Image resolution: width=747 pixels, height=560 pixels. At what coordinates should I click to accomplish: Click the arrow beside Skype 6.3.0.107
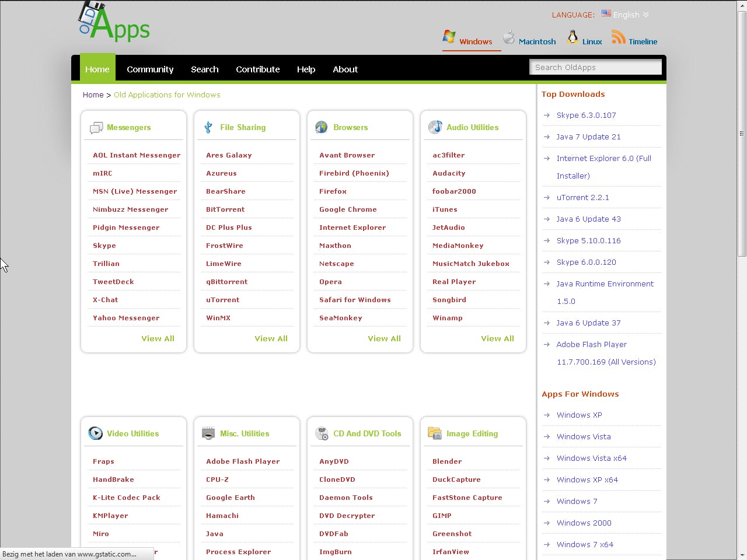[x=547, y=116]
